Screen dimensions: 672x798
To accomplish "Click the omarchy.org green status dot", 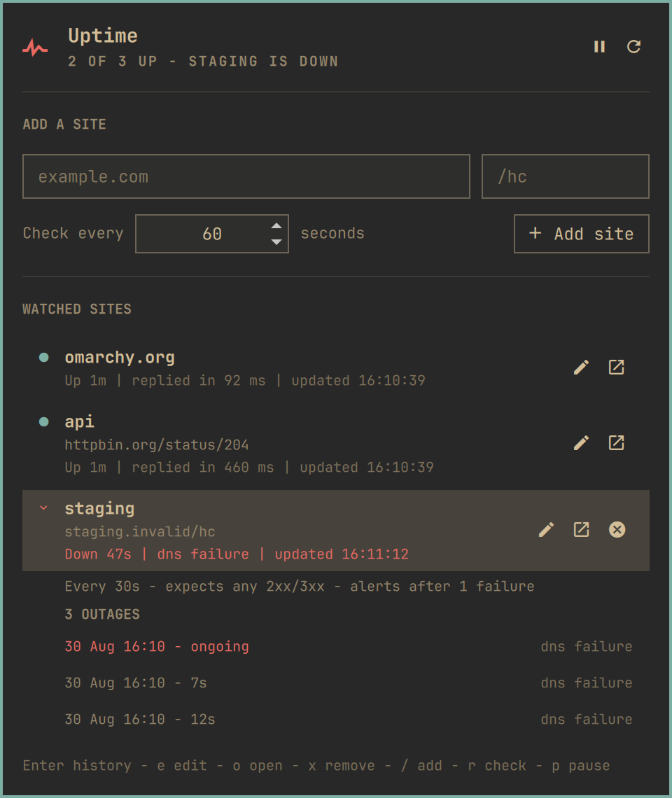I will tap(44, 357).
